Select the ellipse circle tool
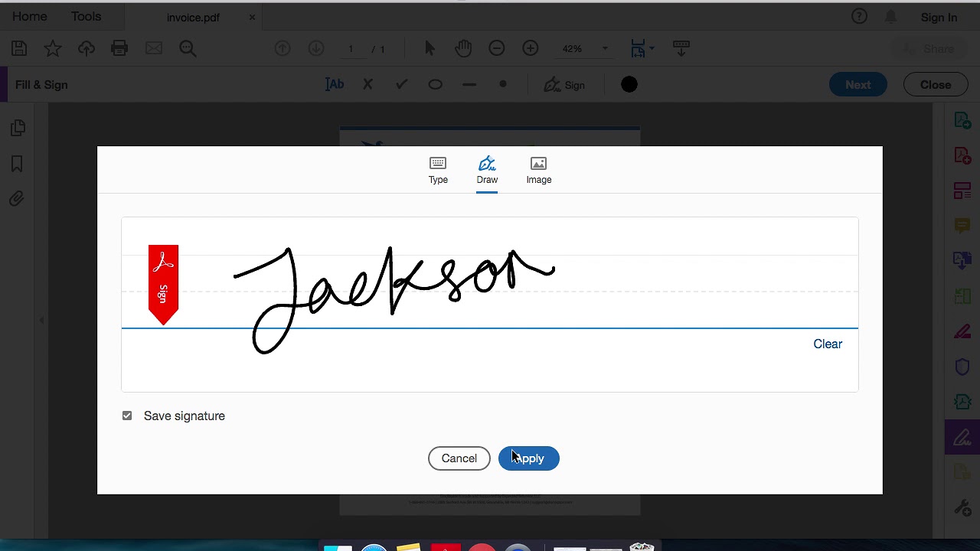Image resolution: width=980 pixels, height=551 pixels. 435,84
